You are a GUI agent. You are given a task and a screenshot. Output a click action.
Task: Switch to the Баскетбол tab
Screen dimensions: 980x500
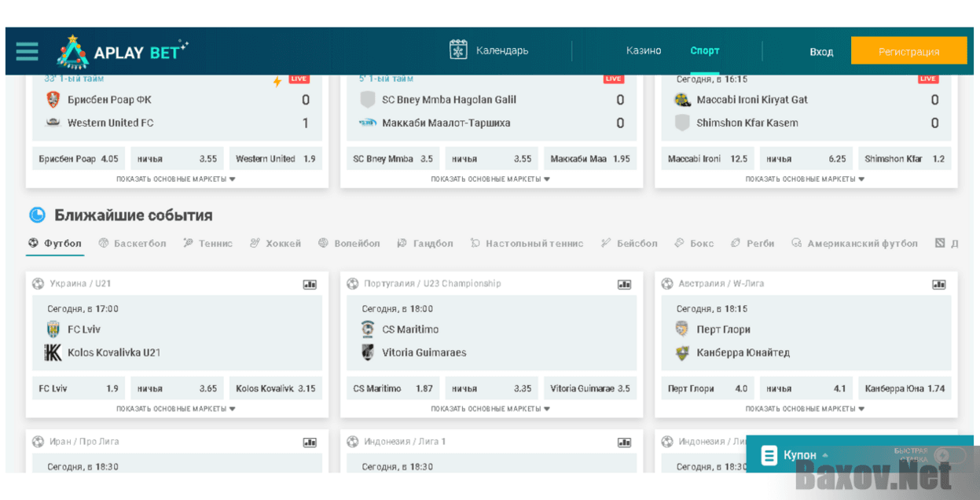coord(132,244)
